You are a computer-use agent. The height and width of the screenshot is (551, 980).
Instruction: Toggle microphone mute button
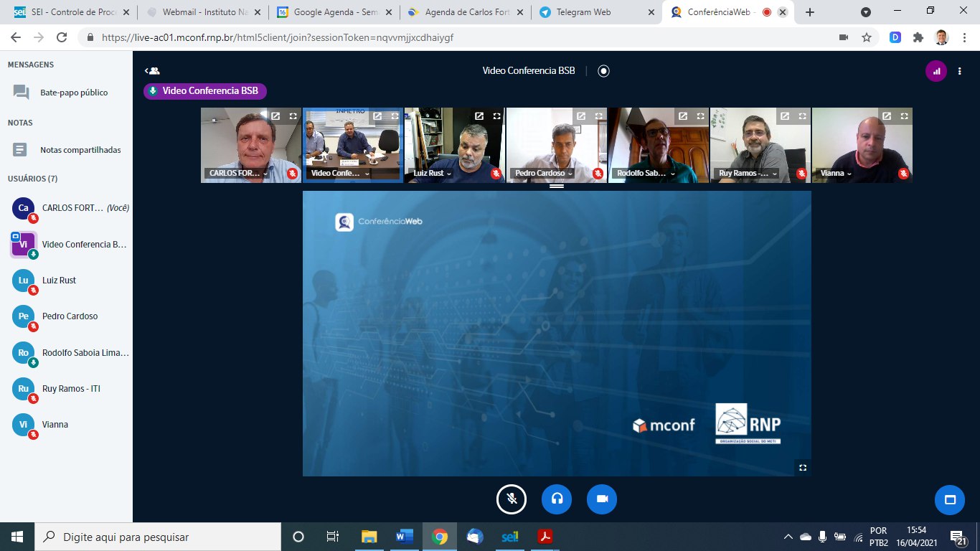click(x=512, y=499)
